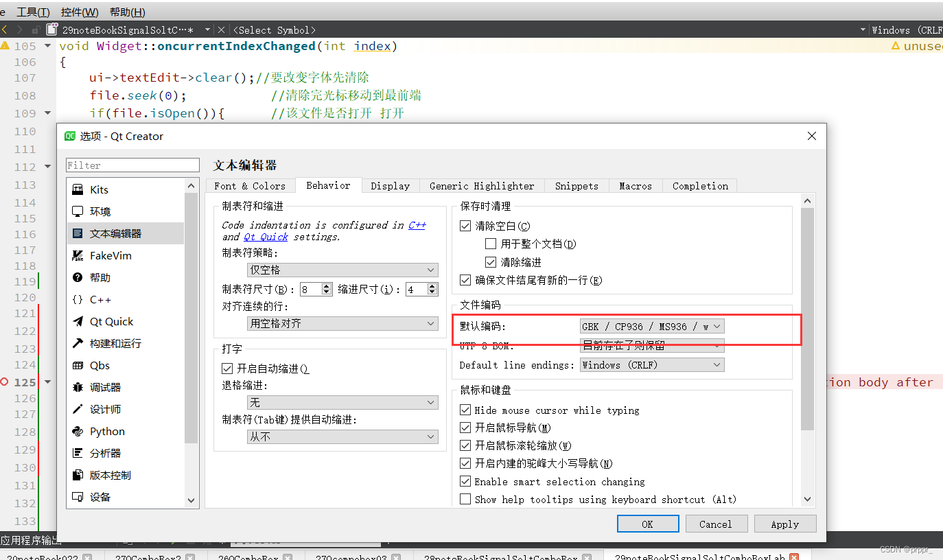
Task: Select the 文本编辑器 category
Action: (x=126, y=233)
